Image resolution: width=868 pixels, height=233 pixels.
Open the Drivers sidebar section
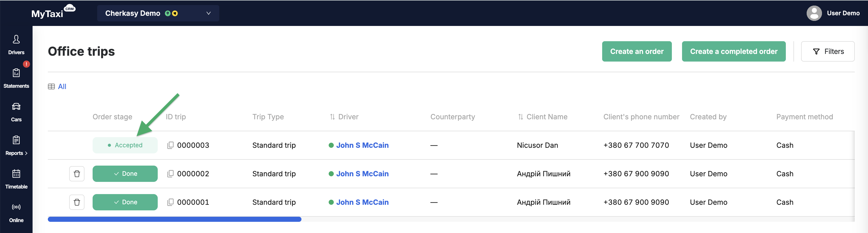tap(16, 45)
